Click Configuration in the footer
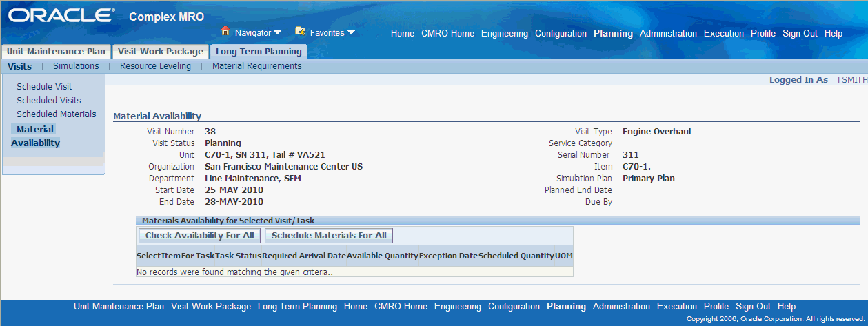The width and height of the screenshot is (868, 326). coord(514,307)
